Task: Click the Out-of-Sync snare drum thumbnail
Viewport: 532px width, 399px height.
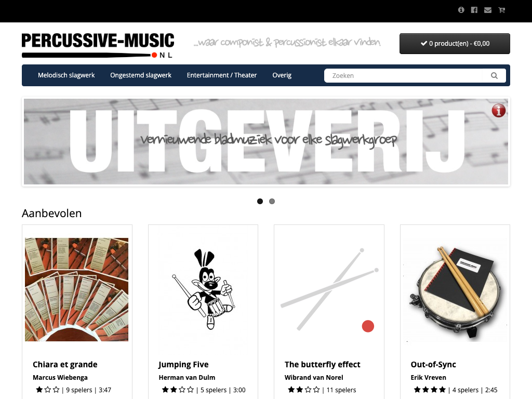Action: [455, 289]
